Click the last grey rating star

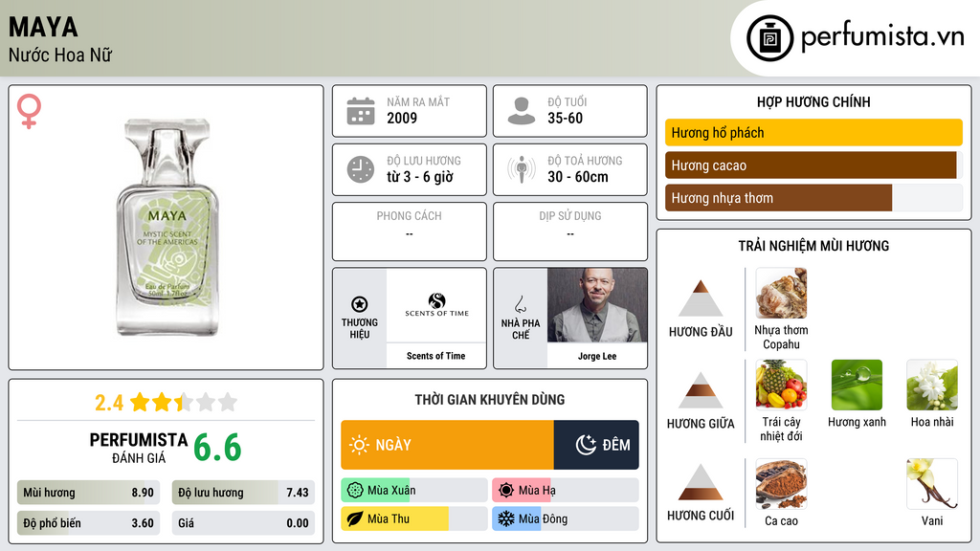(x=228, y=402)
